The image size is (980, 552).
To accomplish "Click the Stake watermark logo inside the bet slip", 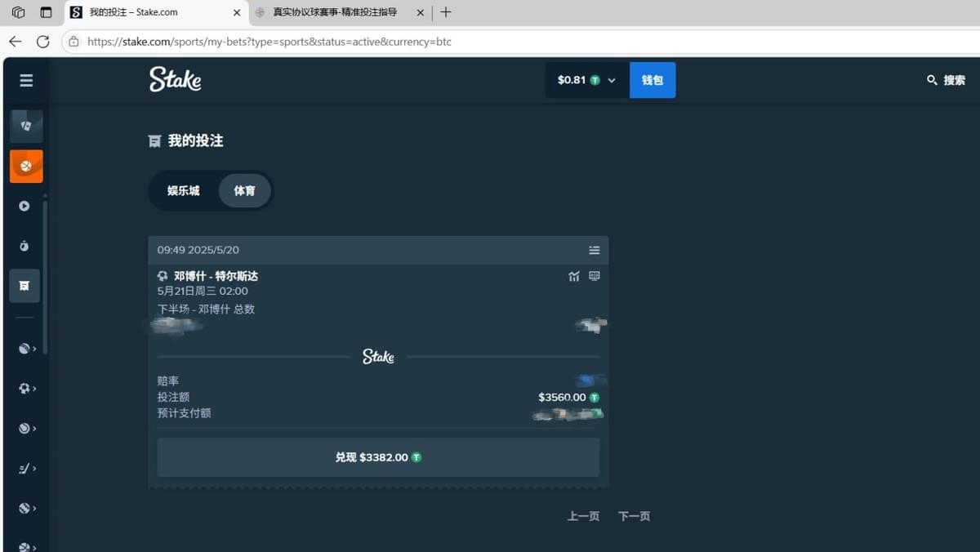I will [378, 357].
